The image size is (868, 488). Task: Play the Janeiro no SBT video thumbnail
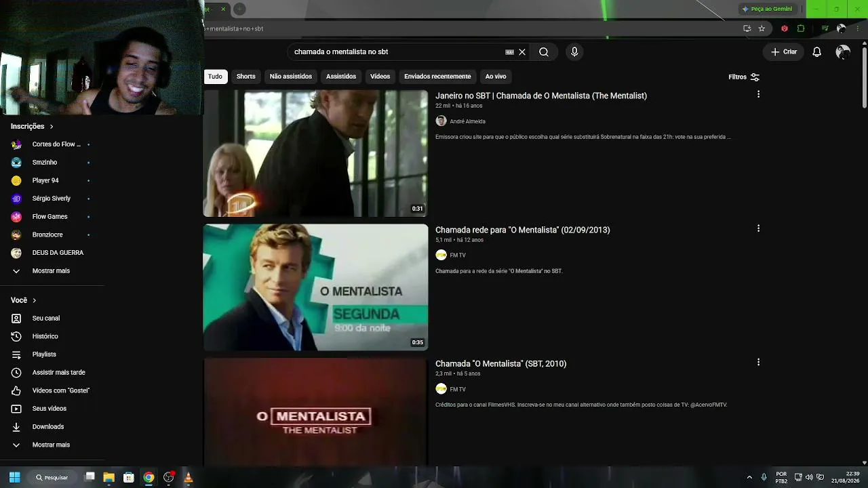pyautogui.click(x=316, y=153)
